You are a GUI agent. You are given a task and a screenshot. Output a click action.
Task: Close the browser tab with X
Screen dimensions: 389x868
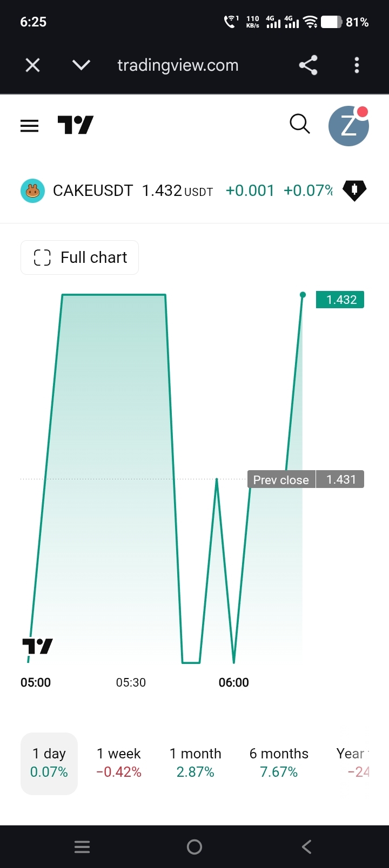33,65
